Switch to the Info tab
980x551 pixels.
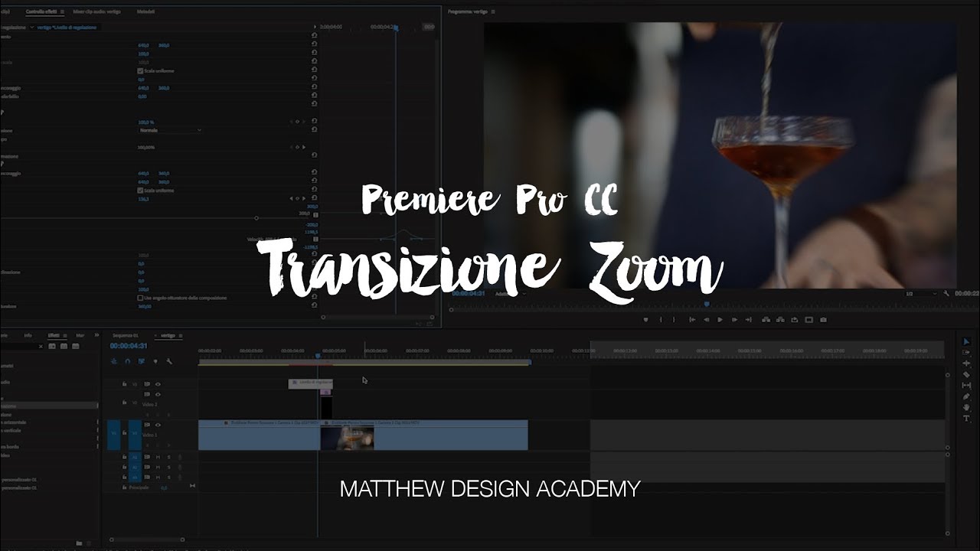(28, 335)
